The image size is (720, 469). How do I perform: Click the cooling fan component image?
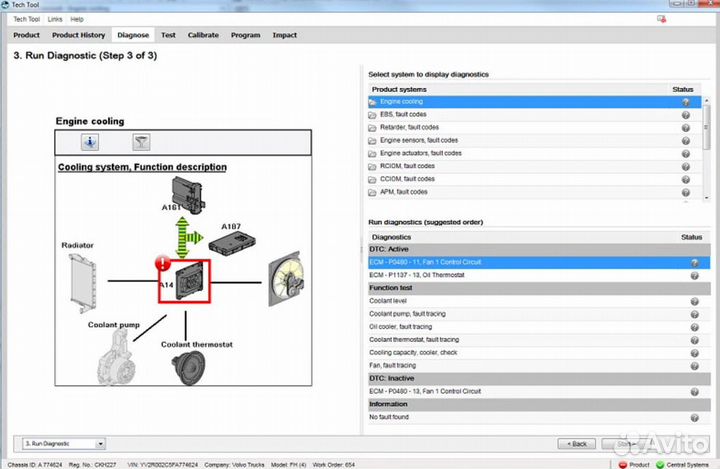pyautogui.click(x=286, y=277)
